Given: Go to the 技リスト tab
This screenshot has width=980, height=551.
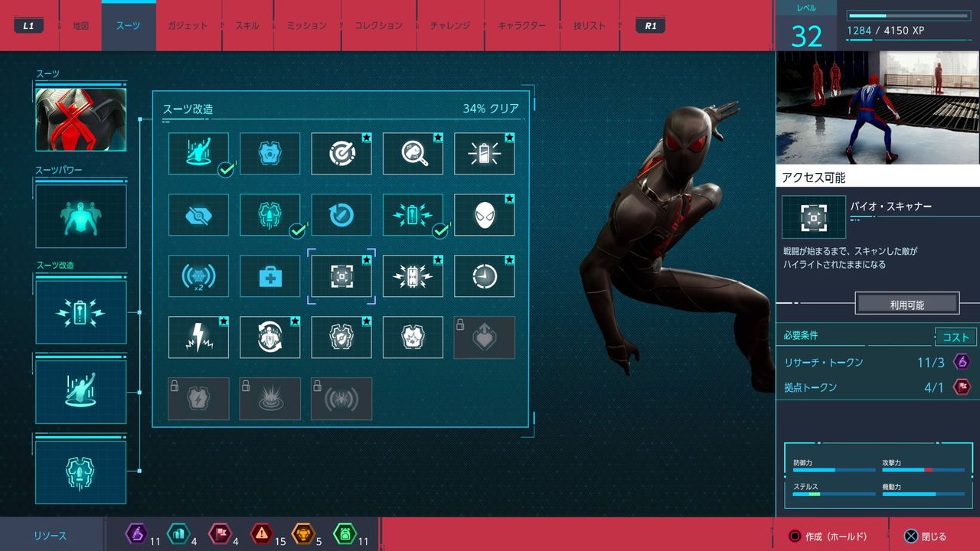Looking at the screenshot, I should (590, 25).
